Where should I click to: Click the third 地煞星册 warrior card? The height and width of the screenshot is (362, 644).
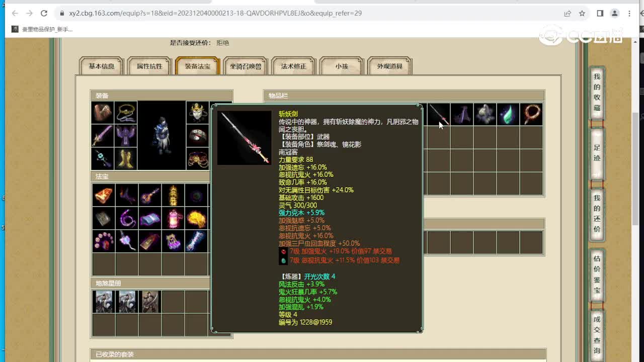tap(150, 302)
